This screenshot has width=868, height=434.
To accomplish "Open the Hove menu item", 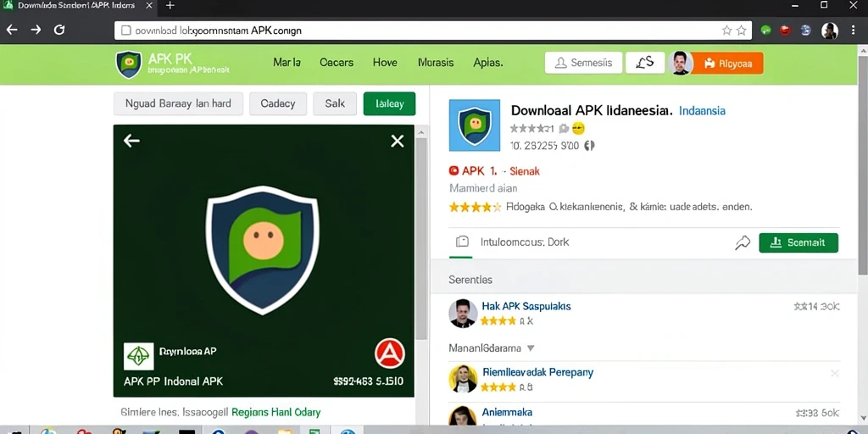I will point(385,63).
